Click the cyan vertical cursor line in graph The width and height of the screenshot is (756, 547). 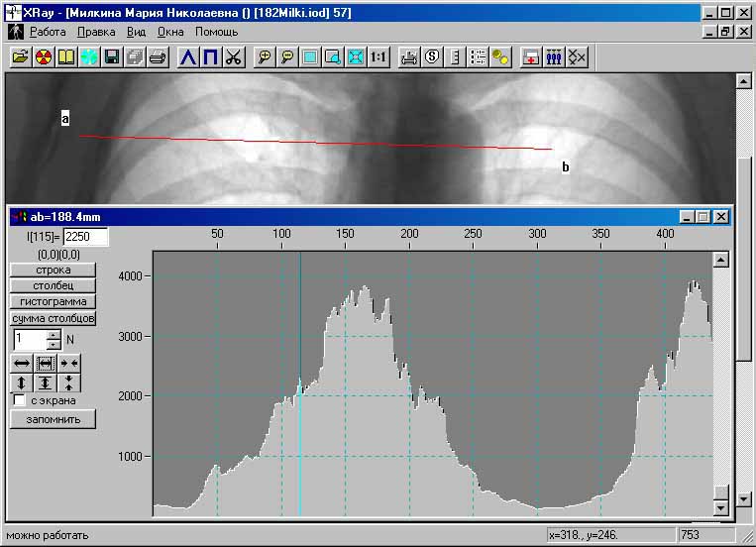pos(300,383)
